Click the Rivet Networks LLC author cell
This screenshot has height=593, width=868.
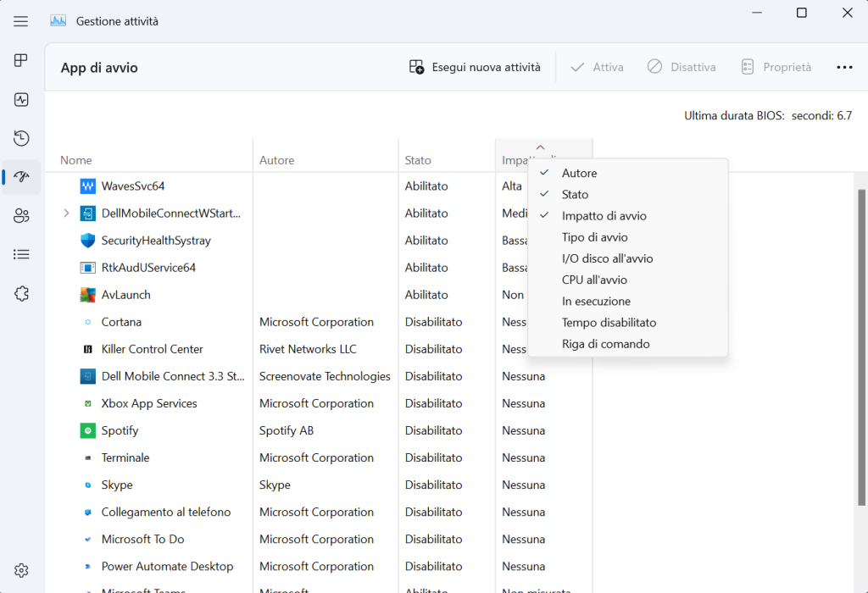tap(308, 349)
